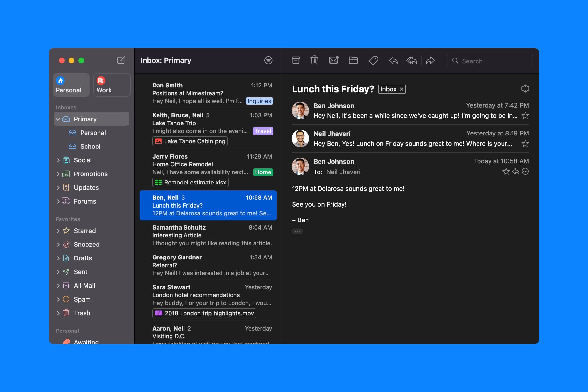Mark the message unread with the envelope icon
Image resolution: width=588 pixels, height=392 pixels.
(x=333, y=60)
